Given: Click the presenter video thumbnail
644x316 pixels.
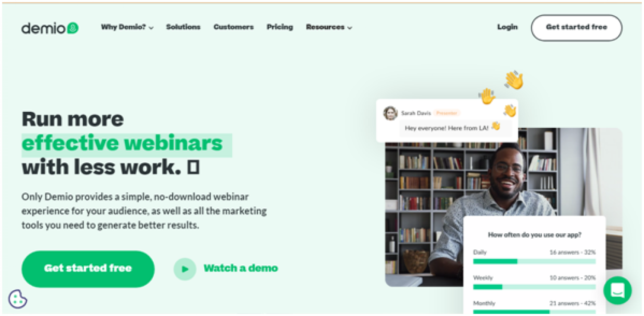Looking at the screenshot, I should point(503,207).
